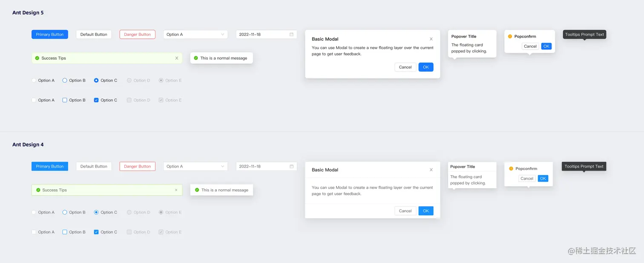
Task: Click disabled radio Option E in Ant Design 4
Action: 161,212
